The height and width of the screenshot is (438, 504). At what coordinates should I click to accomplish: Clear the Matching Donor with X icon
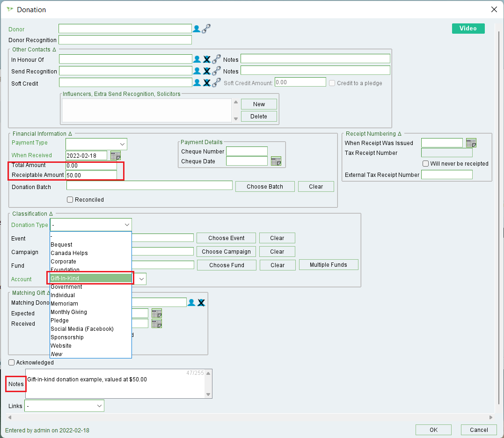click(x=201, y=303)
